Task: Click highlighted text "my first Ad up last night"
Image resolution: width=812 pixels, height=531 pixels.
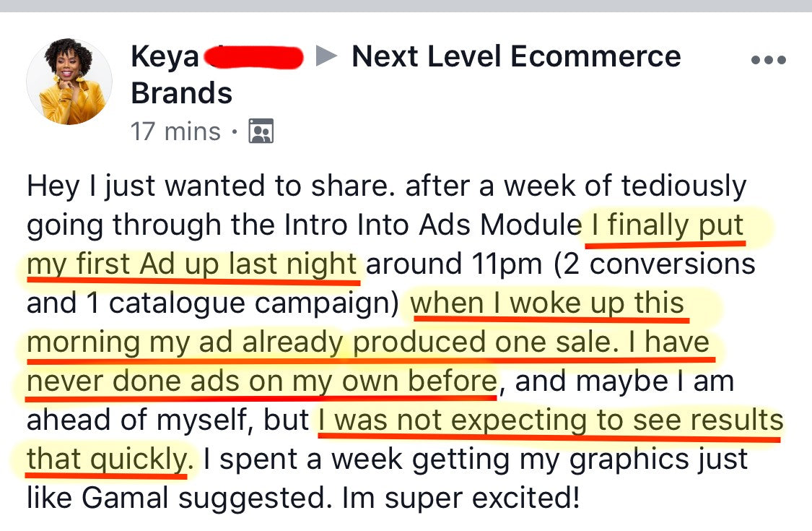Action: pyautogui.click(x=192, y=264)
